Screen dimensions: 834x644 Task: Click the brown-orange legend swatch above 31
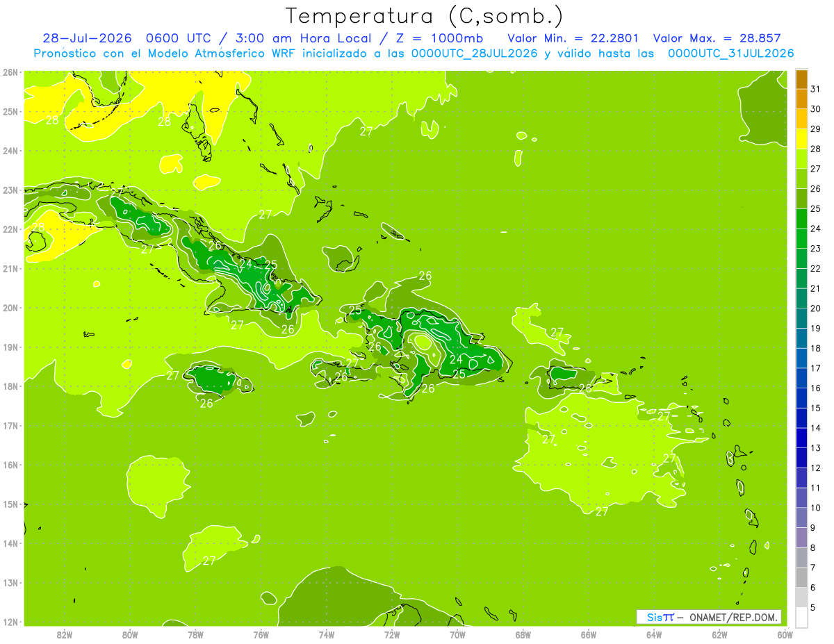801,80
